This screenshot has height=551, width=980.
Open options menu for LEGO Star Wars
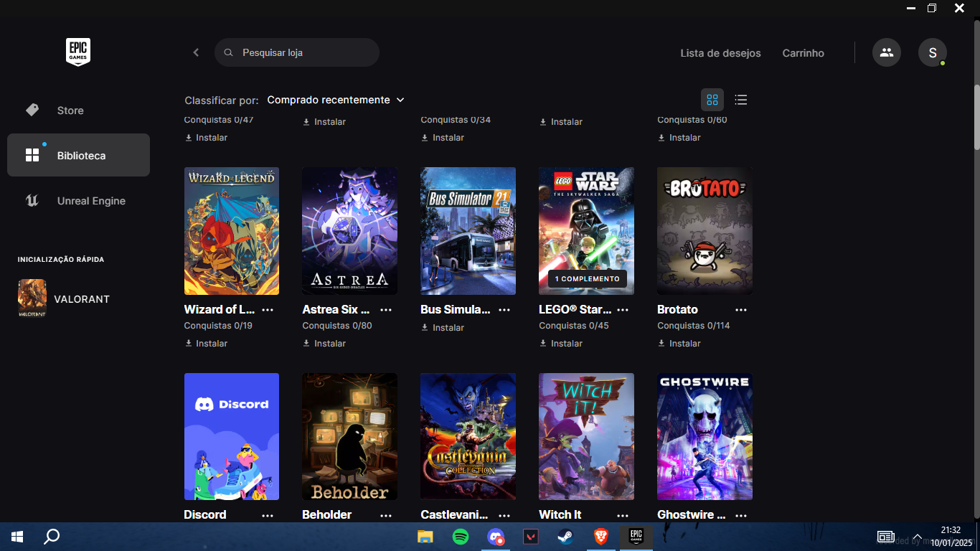point(623,310)
